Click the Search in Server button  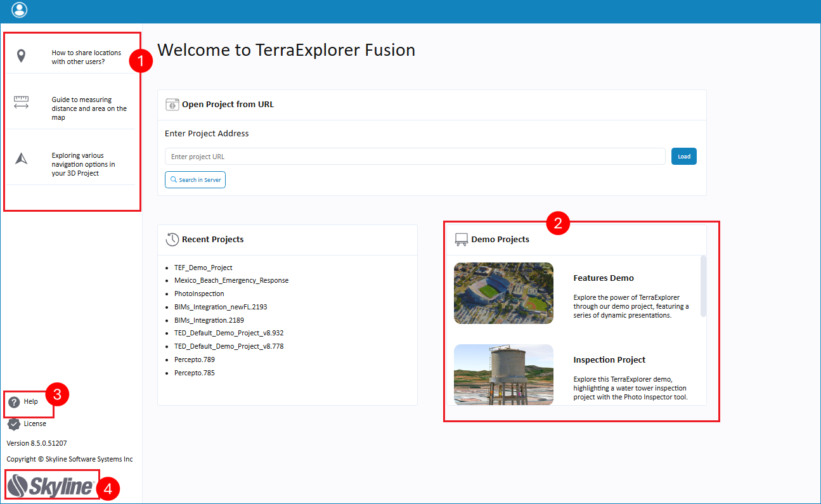coord(195,180)
